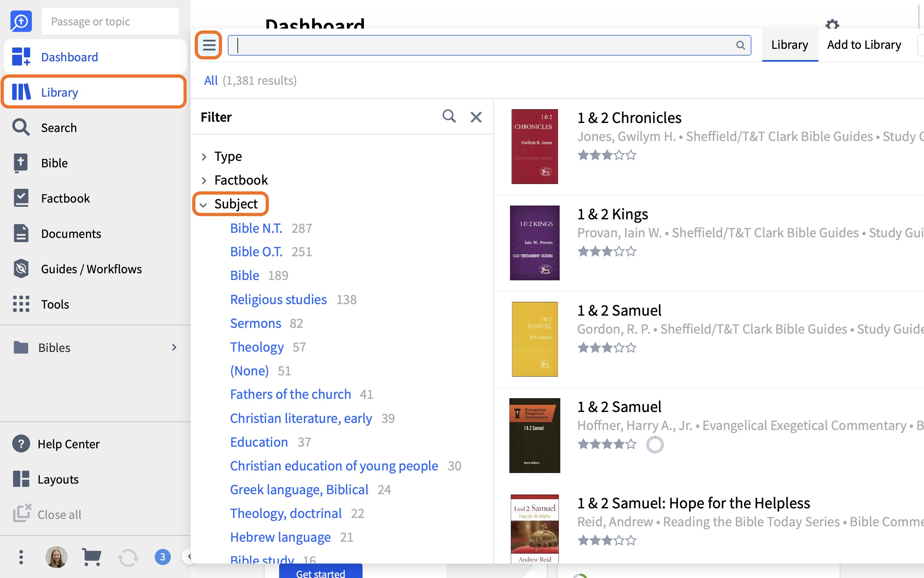
Task: Filter by Theology, doctrinal
Action: click(286, 513)
